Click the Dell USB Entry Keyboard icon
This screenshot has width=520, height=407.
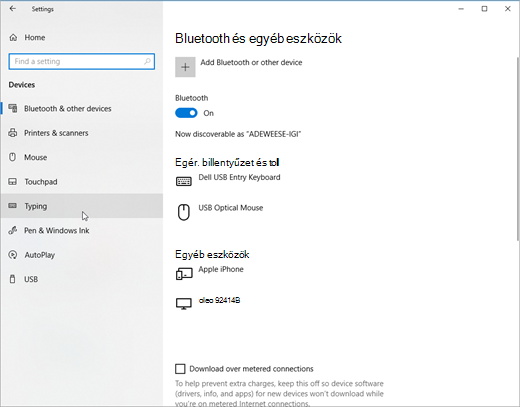[184, 181]
